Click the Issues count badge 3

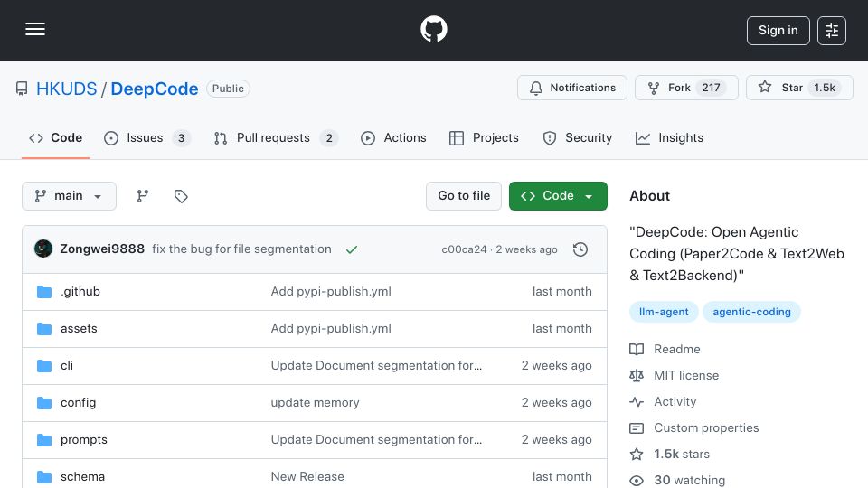coord(181,138)
